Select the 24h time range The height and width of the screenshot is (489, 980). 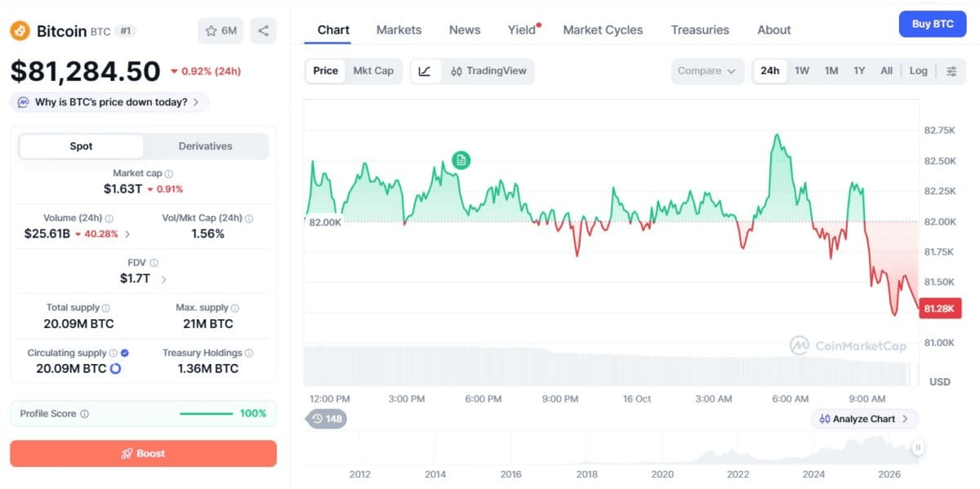coord(770,71)
